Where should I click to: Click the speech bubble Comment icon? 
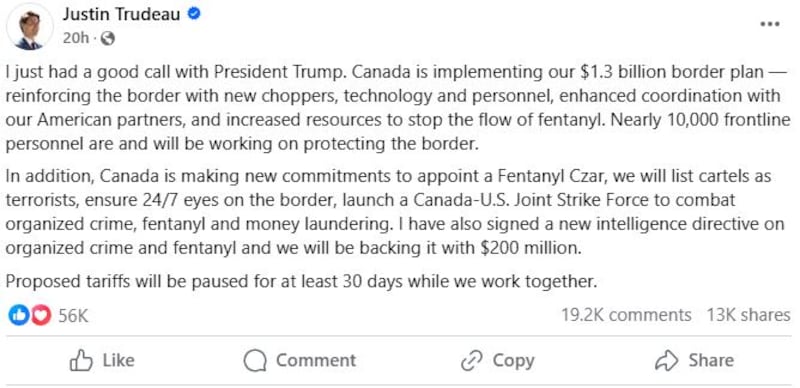pos(255,361)
